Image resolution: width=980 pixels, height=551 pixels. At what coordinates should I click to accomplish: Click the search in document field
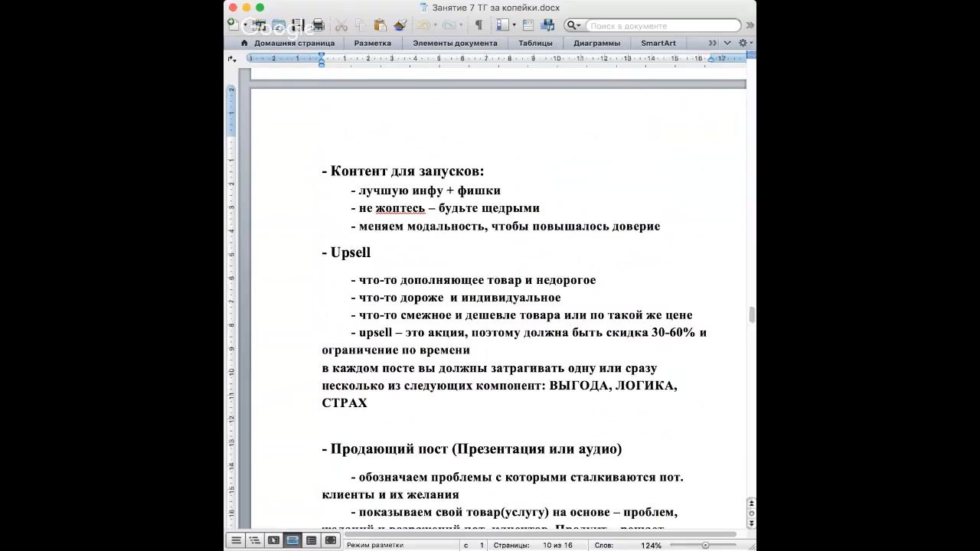click(663, 26)
